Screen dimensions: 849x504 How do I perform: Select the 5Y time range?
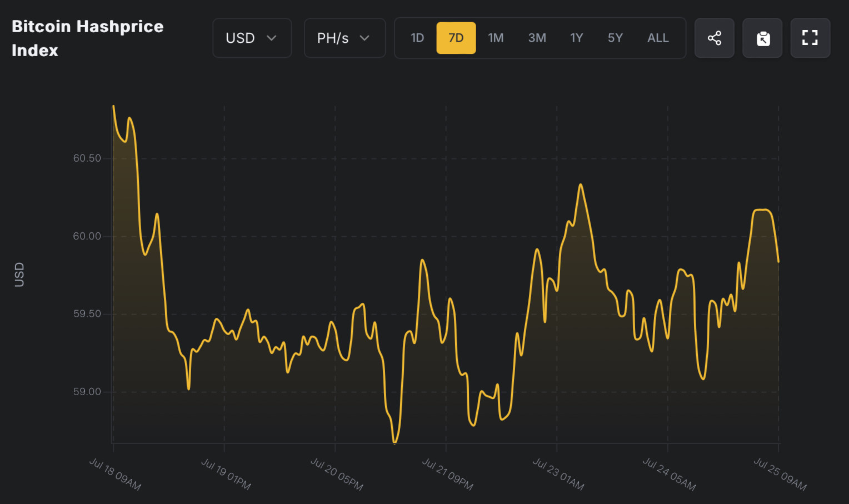(x=615, y=38)
